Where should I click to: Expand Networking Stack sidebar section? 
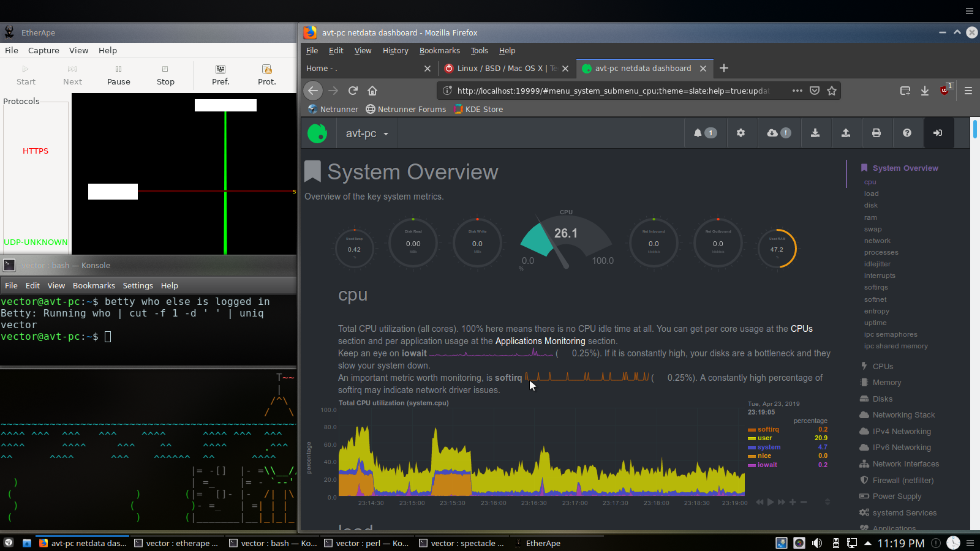[x=903, y=414]
